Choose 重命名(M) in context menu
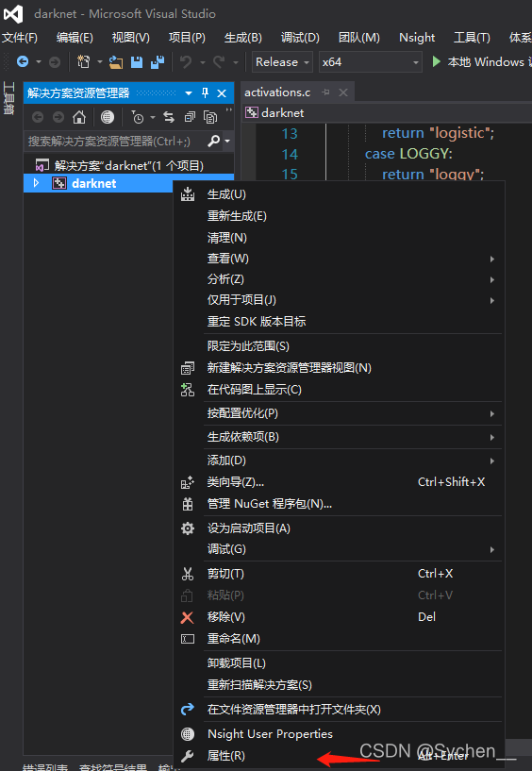The image size is (532, 771). click(x=340, y=639)
